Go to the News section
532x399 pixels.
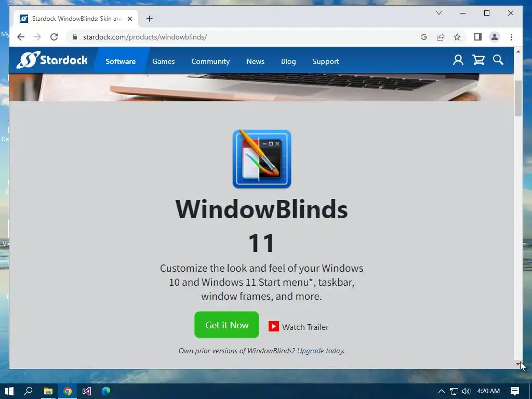256,61
